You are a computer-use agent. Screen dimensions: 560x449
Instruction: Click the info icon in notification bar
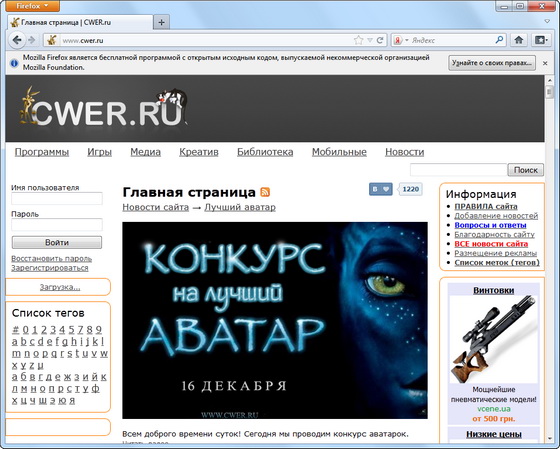14,63
